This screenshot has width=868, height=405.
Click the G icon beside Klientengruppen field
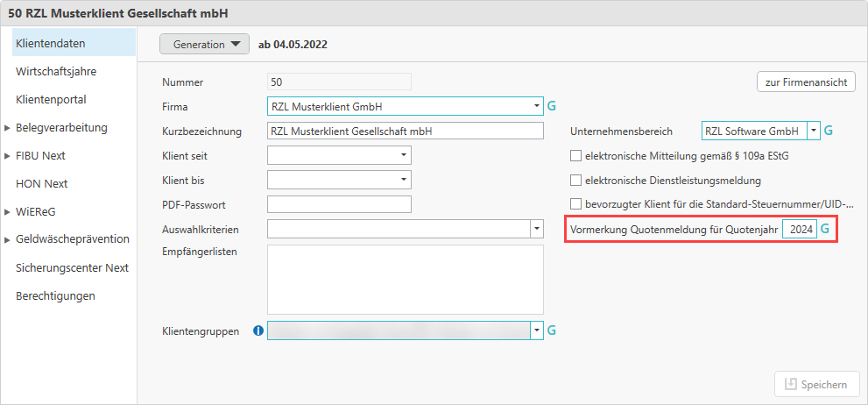[552, 330]
